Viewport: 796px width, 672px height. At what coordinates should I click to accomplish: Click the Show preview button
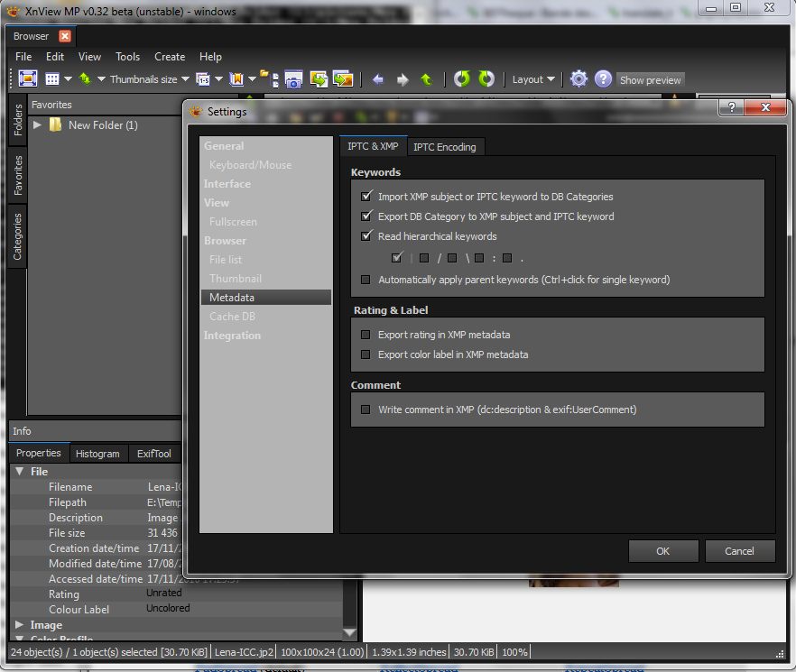(651, 79)
